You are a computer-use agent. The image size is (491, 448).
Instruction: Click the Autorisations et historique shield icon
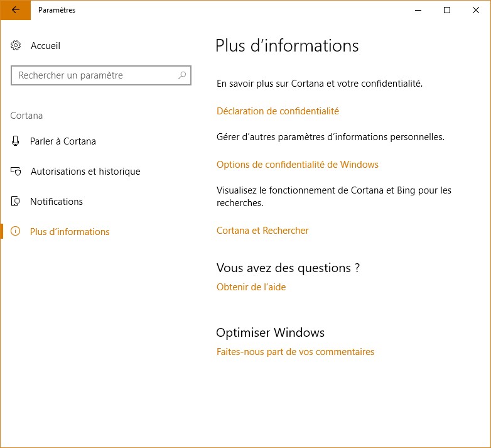point(16,172)
